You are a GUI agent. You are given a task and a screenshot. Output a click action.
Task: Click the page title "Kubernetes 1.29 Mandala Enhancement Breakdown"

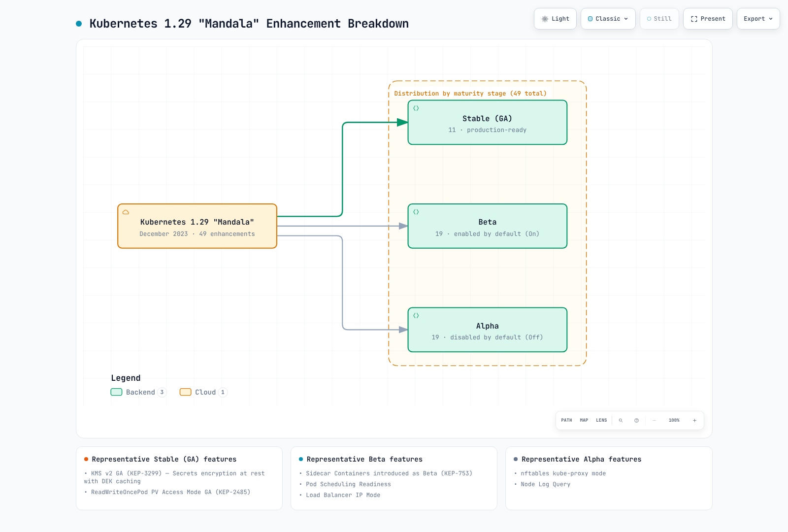coord(249,24)
